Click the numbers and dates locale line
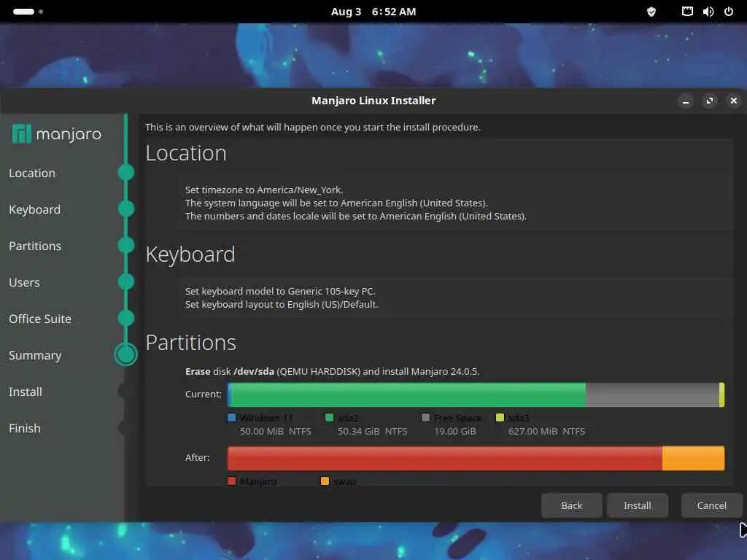The image size is (747, 560). point(356,216)
